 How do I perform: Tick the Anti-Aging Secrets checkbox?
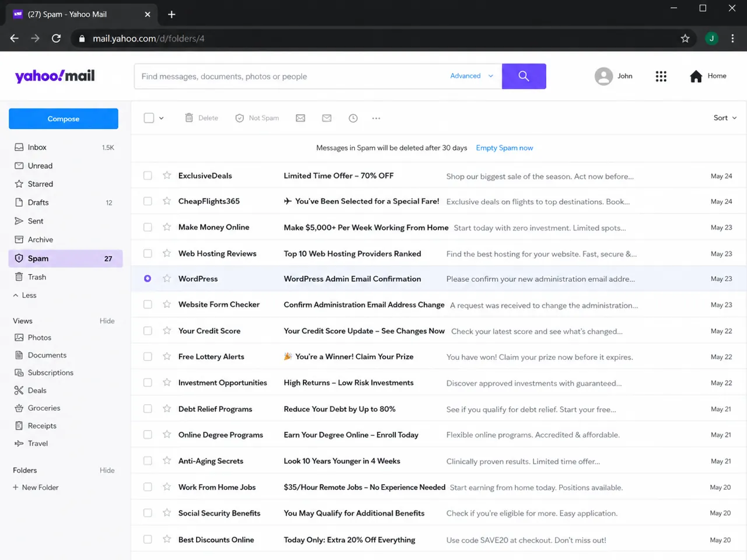coord(148,461)
